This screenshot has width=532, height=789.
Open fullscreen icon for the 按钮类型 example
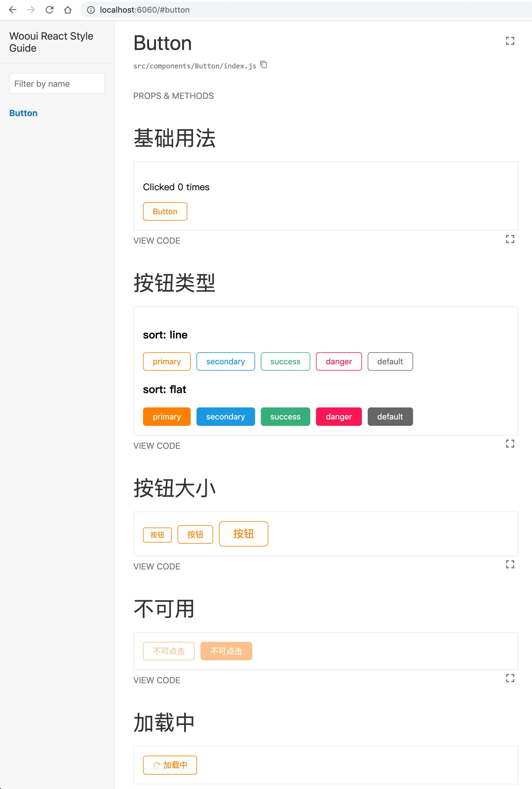coord(510,444)
